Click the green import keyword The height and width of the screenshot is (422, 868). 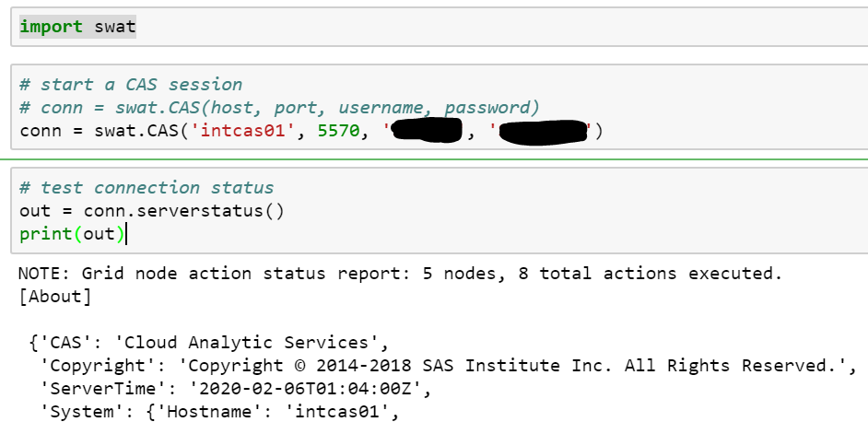point(53,27)
